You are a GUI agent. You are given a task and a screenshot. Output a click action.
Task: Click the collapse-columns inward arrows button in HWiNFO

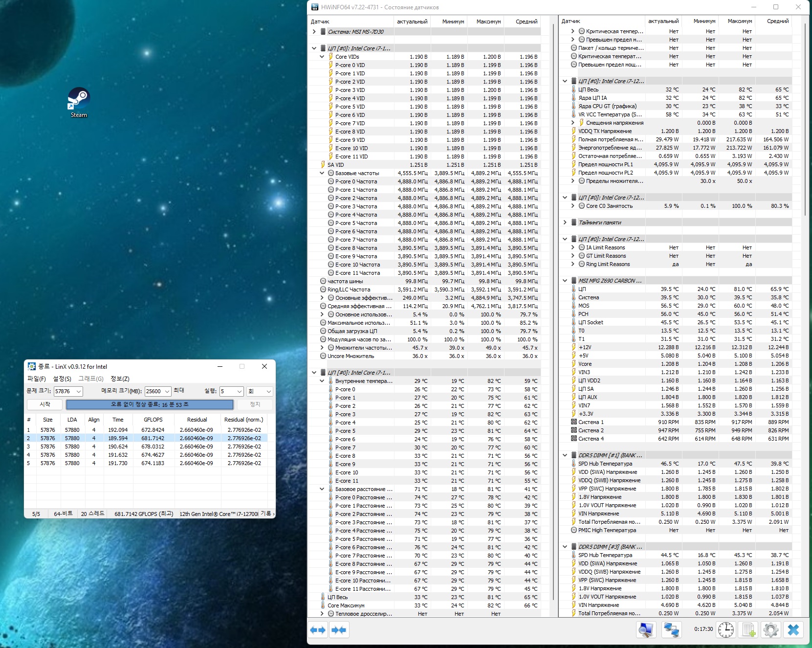(x=339, y=630)
